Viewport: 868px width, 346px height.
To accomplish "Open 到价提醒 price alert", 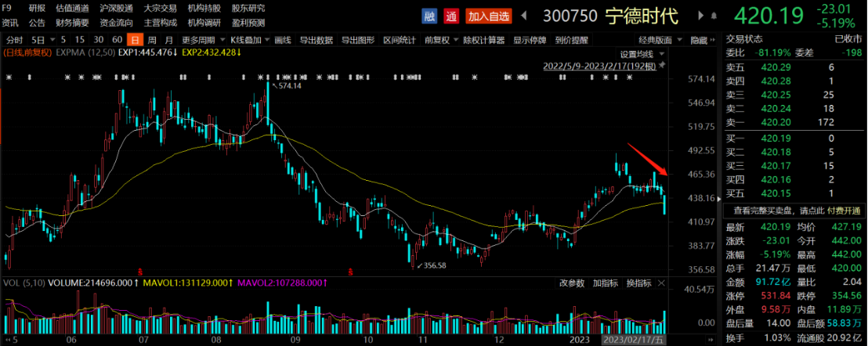I will click(571, 40).
